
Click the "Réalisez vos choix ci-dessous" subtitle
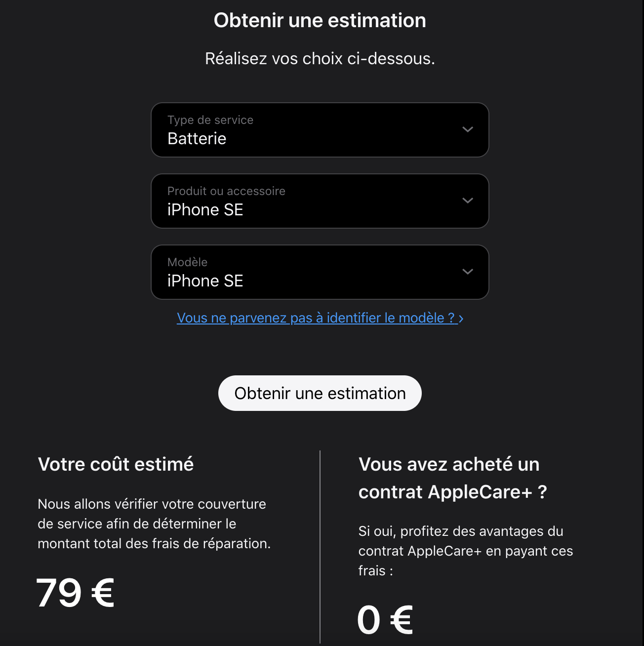pyautogui.click(x=320, y=59)
